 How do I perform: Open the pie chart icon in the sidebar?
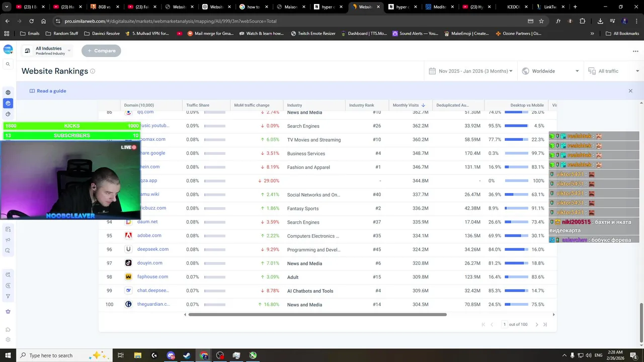8,114
